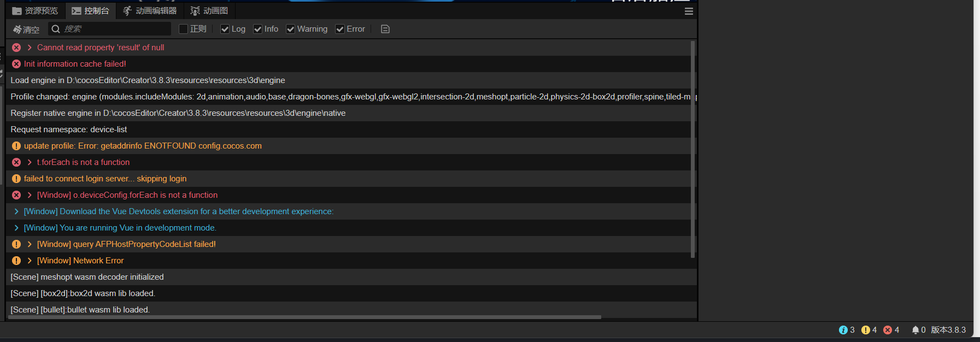
Task: Toggle the Info filter checkbox
Action: click(258, 29)
